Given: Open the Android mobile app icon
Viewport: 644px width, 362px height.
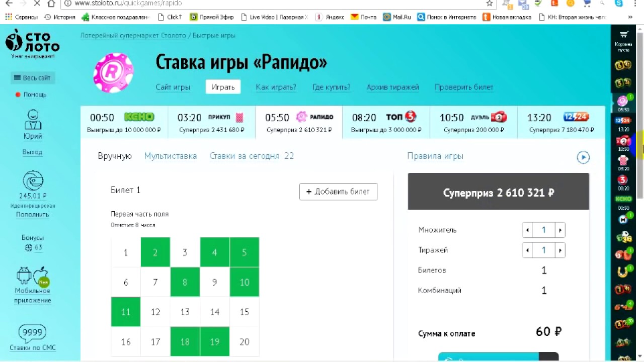Looking at the screenshot, I should (x=24, y=275).
